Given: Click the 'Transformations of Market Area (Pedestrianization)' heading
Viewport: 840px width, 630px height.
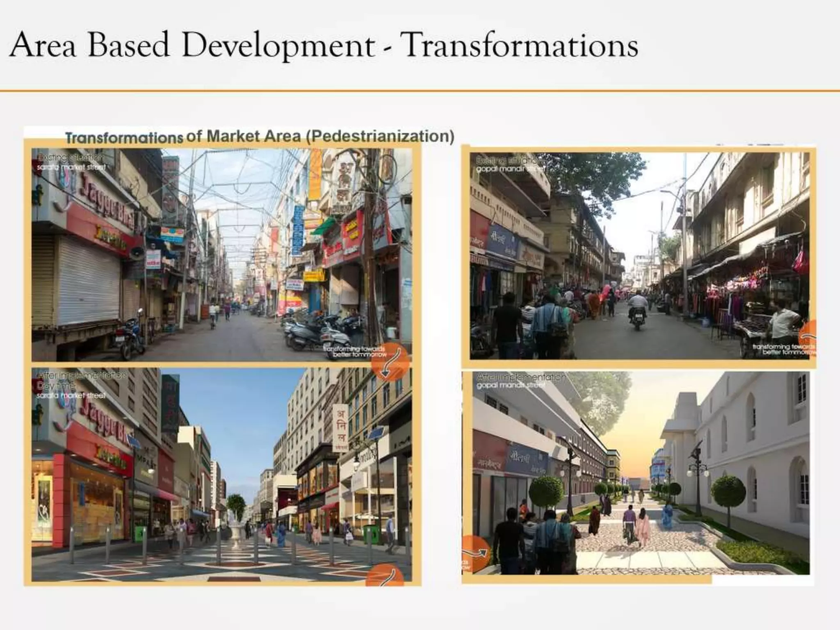Looking at the screenshot, I should (260, 137).
